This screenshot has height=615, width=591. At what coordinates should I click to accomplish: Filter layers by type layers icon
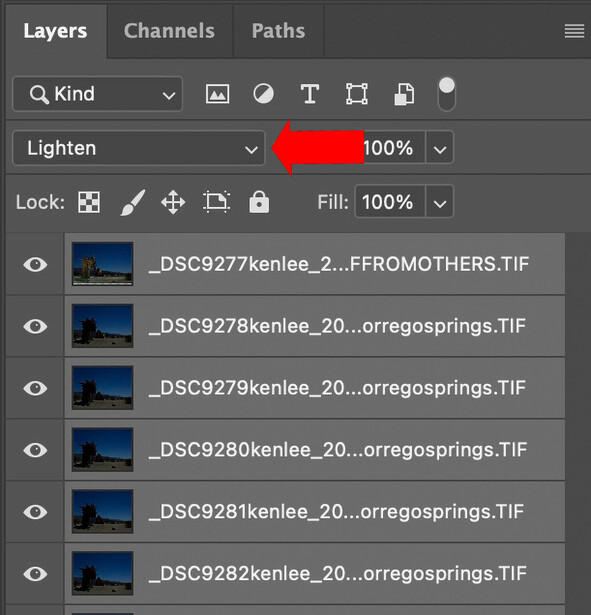coord(310,94)
